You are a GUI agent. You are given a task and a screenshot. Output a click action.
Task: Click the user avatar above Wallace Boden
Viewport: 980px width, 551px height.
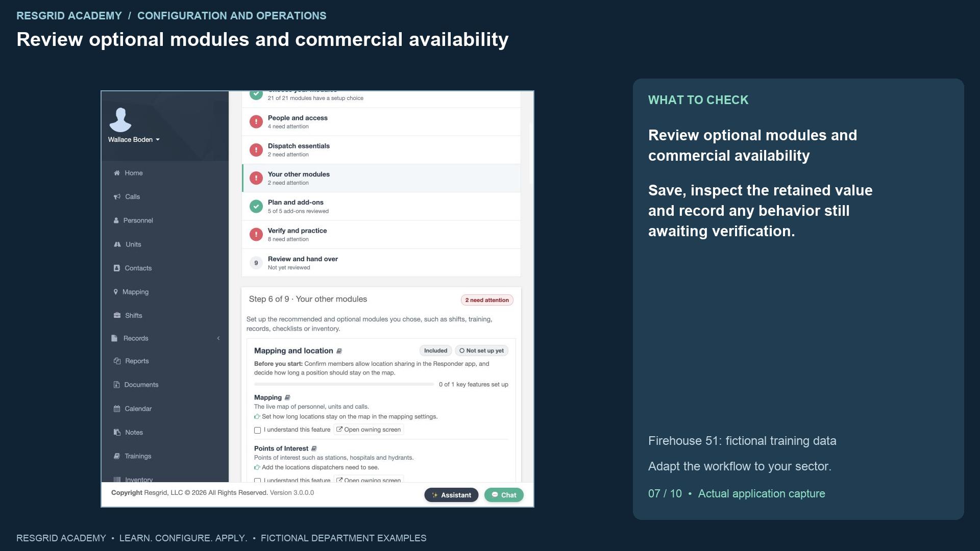pyautogui.click(x=120, y=120)
